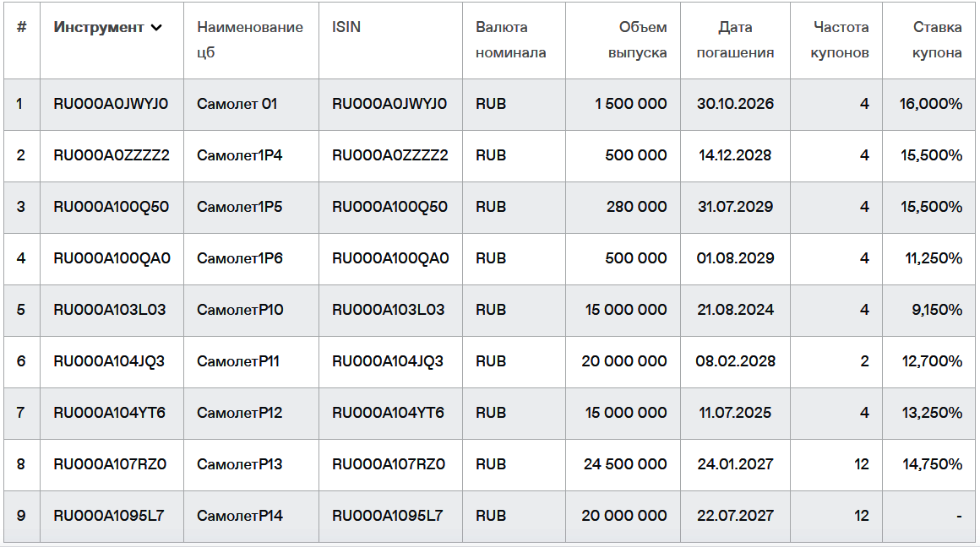Viewport: 980px width, 547px height.
Task: Click ISIN RU000A100QA0 in row 4
Action: pyautogui.click(x=390, y=258)
